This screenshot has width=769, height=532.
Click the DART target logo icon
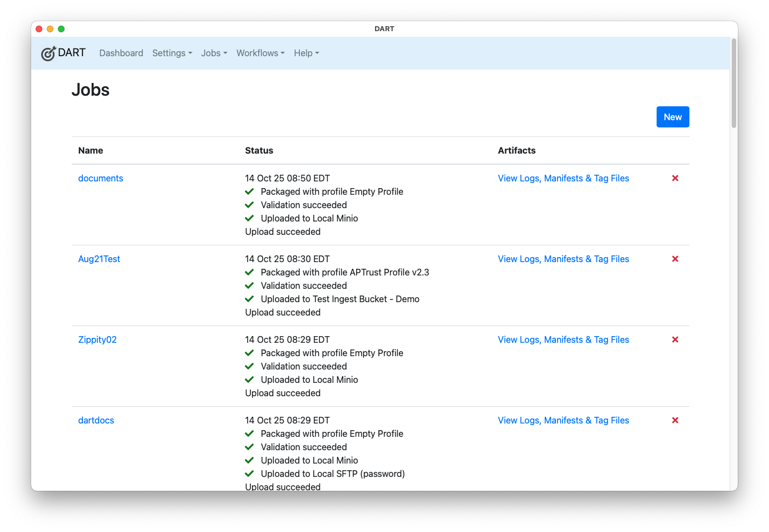click(48, 53)
